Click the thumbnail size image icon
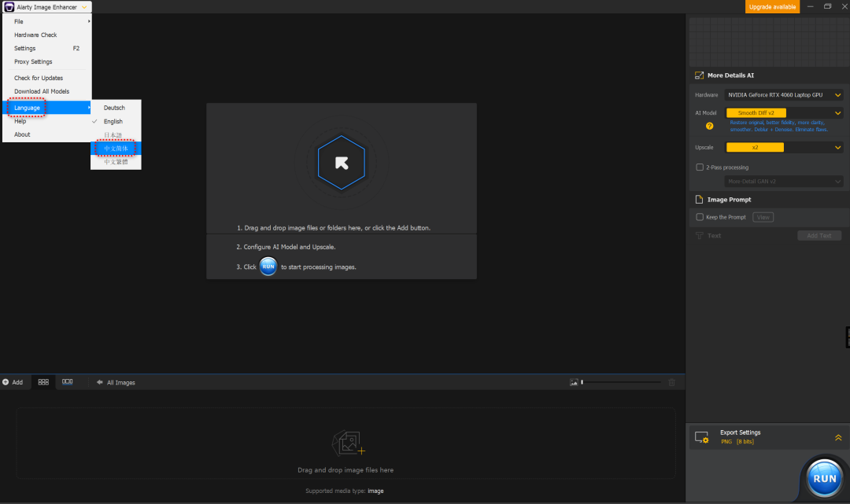 point(574,382)
